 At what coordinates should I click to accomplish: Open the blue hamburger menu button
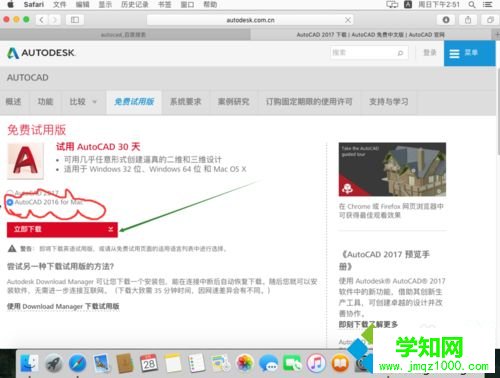[x=469, y=53]
